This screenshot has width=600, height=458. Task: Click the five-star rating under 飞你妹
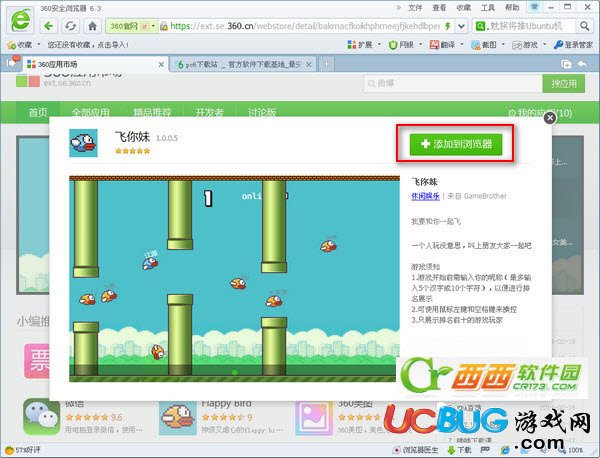(x=132, y=151)
